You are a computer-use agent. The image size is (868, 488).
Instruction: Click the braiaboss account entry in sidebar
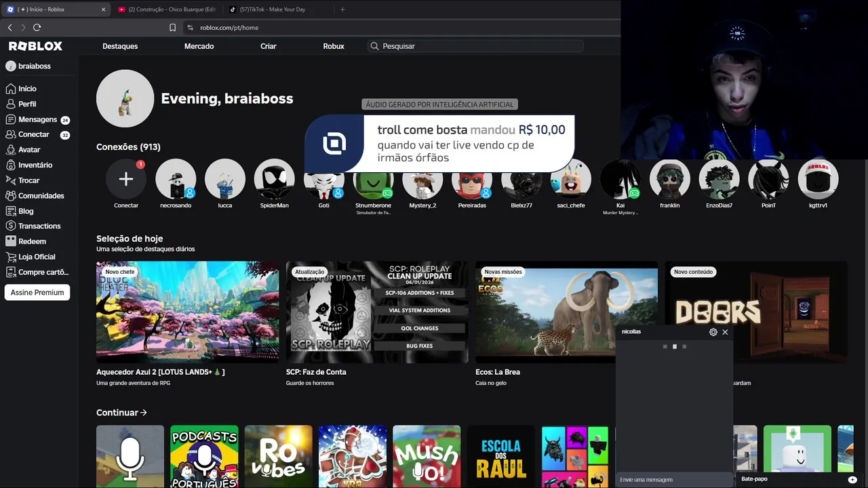pos(28,66)
